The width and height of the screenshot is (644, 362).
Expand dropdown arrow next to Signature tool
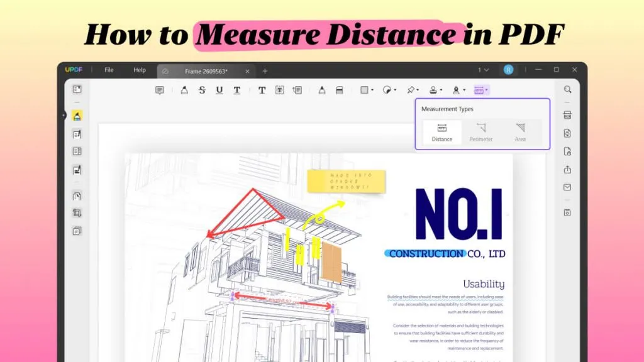[465, 90]
